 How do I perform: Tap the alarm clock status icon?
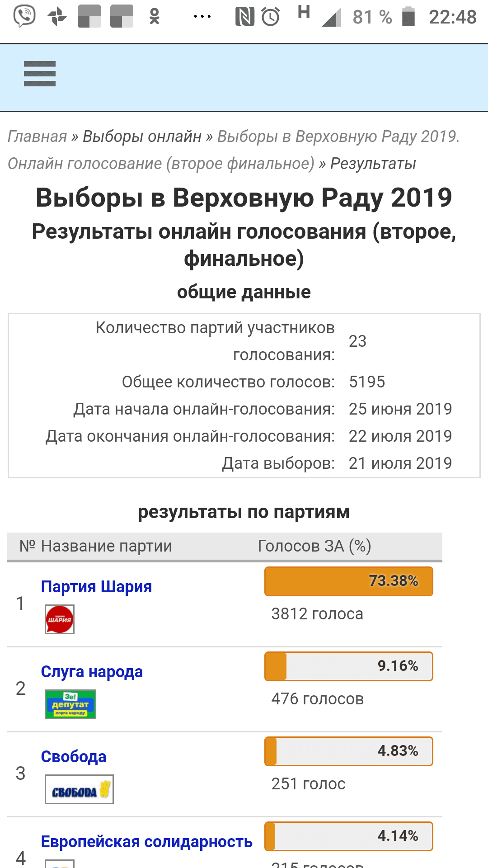(271, 17)
